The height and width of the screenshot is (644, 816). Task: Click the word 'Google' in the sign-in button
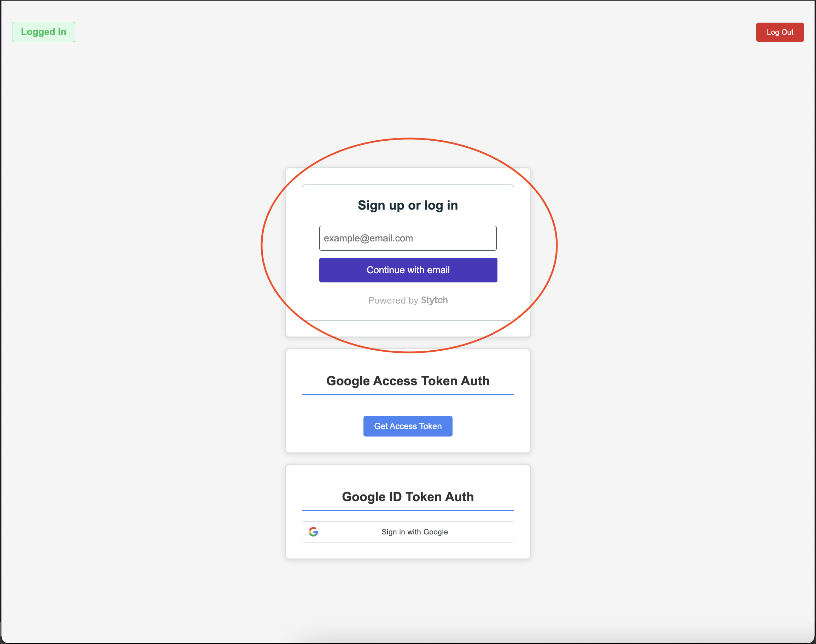[x=436, y=532]
